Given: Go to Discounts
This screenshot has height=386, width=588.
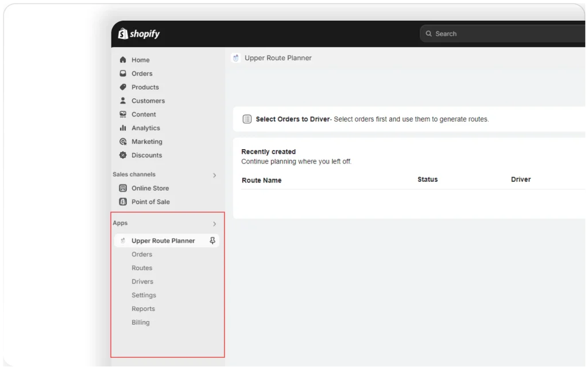Looking at the screenshot, I should (146, 155).
